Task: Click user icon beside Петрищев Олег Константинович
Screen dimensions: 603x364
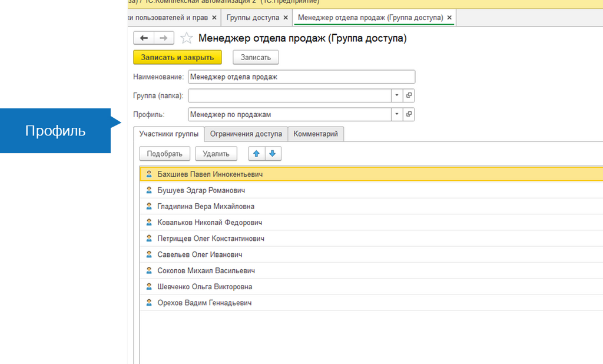Action: [149, 238]
